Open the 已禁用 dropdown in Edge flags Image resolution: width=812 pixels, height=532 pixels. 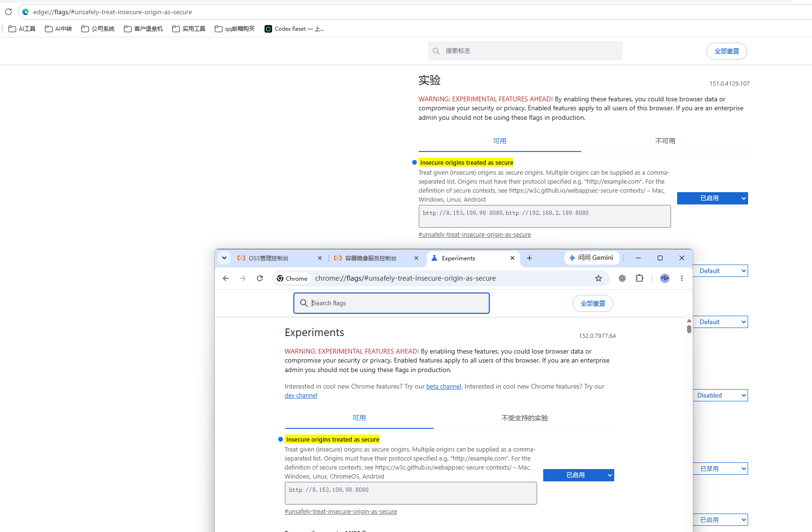(720, 469)
